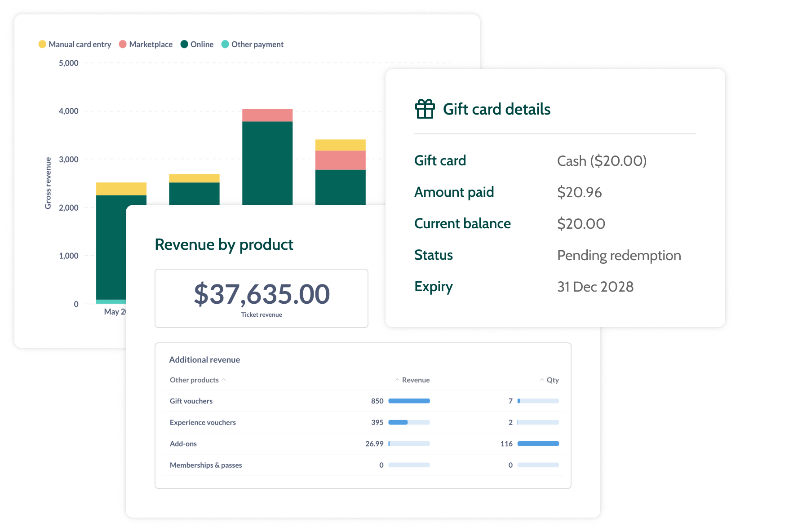Click the Pending redemption status value
Image resolution: width=789 pixels, height=532 pixels.
point(619,255)
